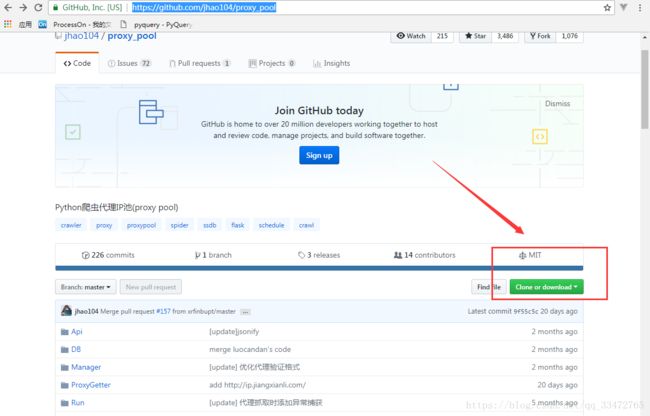This screenshot has width=650, height=416.
Task: Switch to the Pull requests tab
Action: (x=200, y=63)
